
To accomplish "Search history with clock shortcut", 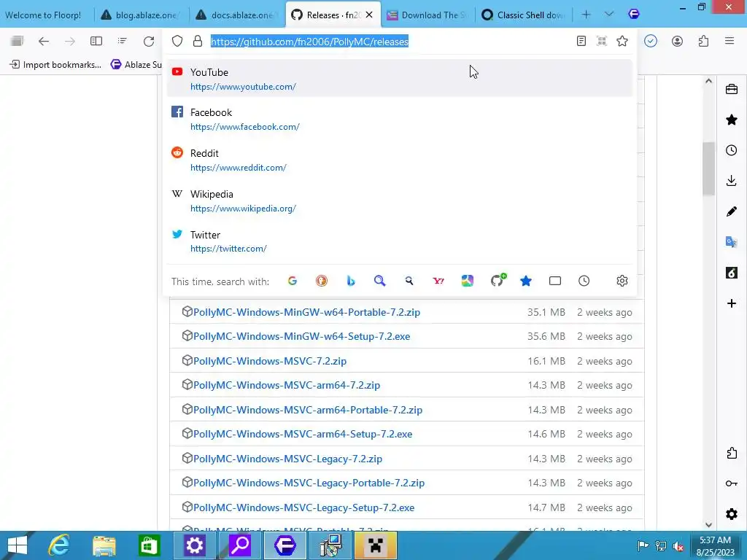I will point(584,281).
